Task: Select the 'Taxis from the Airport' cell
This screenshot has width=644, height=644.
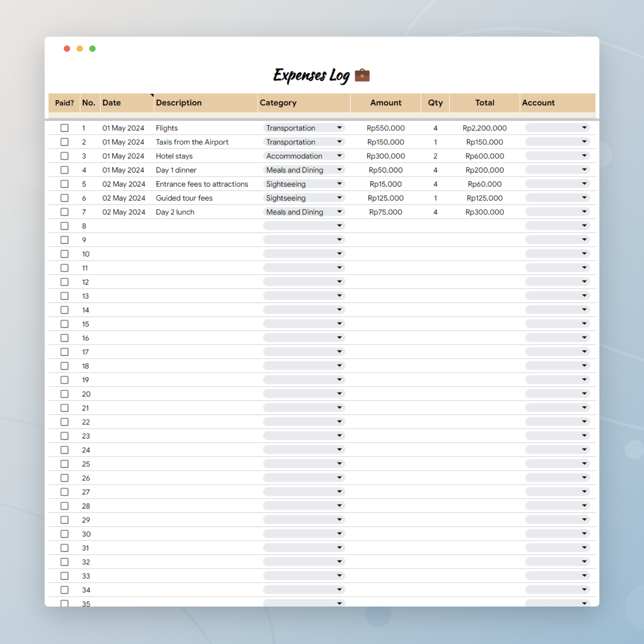Action: tap(206, 142)
